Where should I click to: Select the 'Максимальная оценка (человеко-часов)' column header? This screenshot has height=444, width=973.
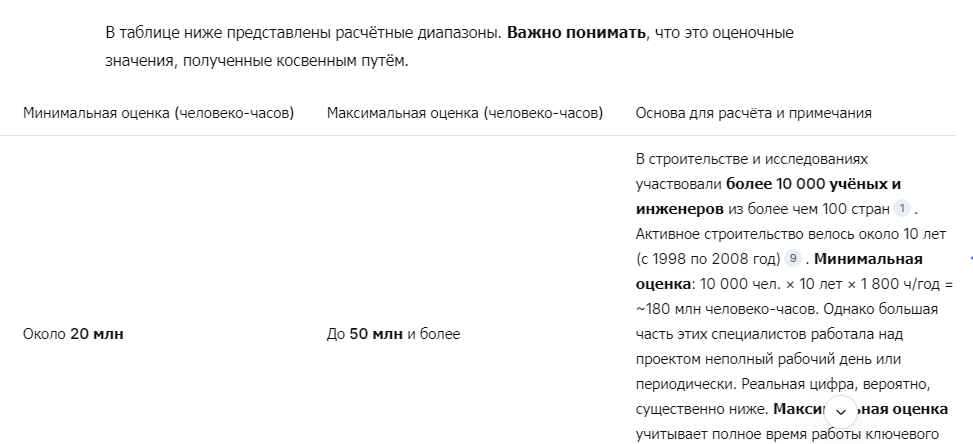click(x=465, y=113)
